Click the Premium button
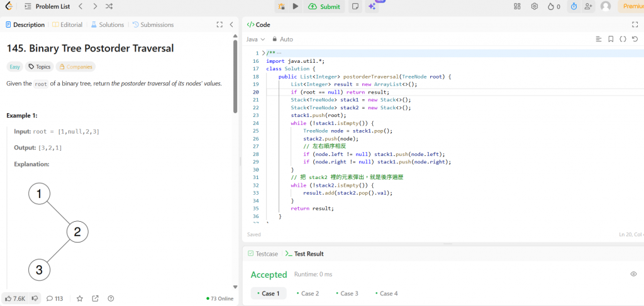This screenshot has width=644, height=306. (631, 6)
